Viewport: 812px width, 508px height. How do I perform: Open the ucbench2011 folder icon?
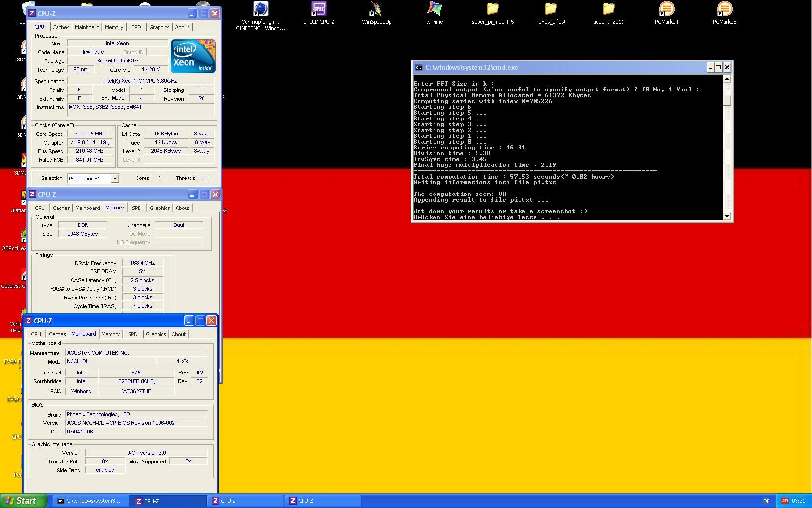pyautogui.click(x=609, y=13)
